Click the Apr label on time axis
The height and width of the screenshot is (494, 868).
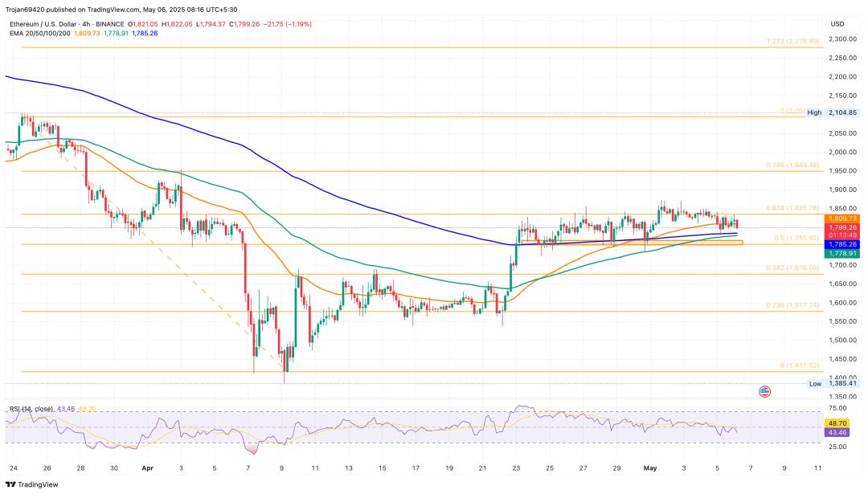(147, 468)
